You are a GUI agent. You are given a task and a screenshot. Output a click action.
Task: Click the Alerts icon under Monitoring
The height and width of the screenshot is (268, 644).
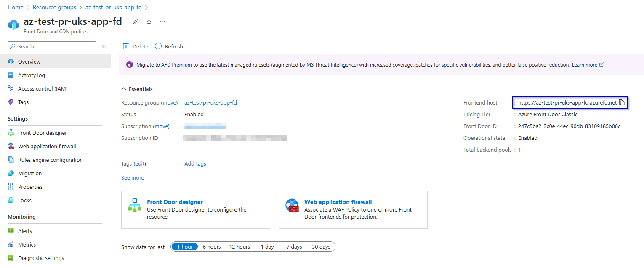click(11, 231)
